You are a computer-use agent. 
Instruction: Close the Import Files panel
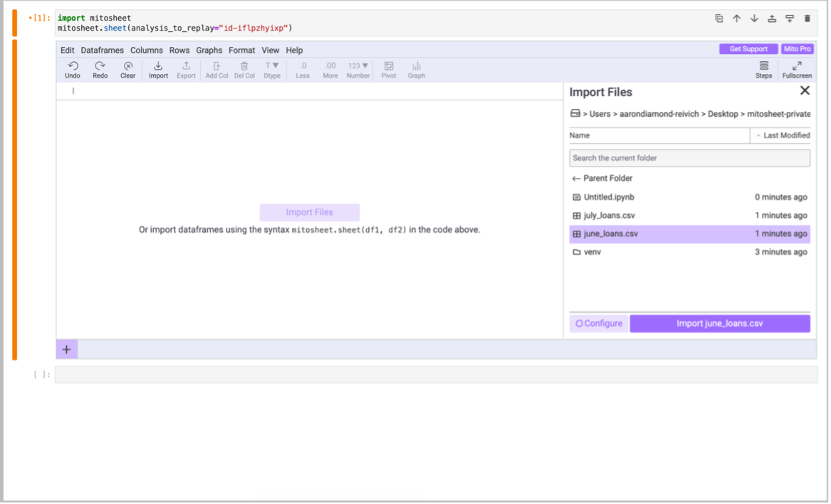[x=805, y=91]
